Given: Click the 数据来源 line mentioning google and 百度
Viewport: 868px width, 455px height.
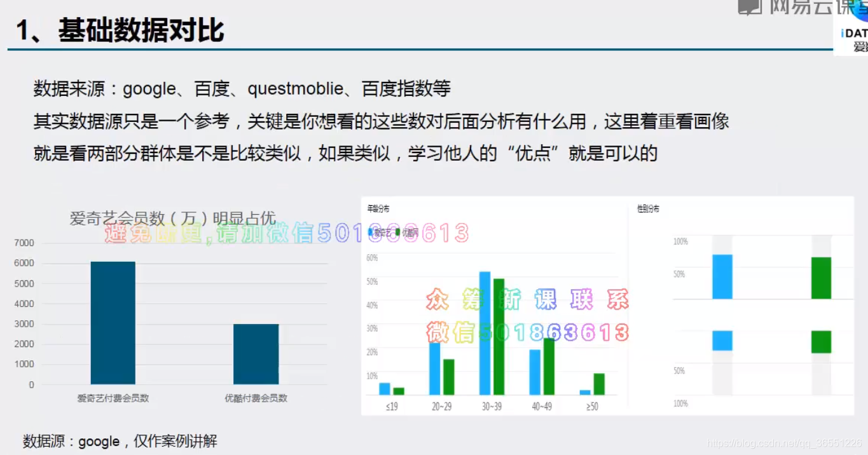Looking at the screenshot, I should (x=242, y=88).
